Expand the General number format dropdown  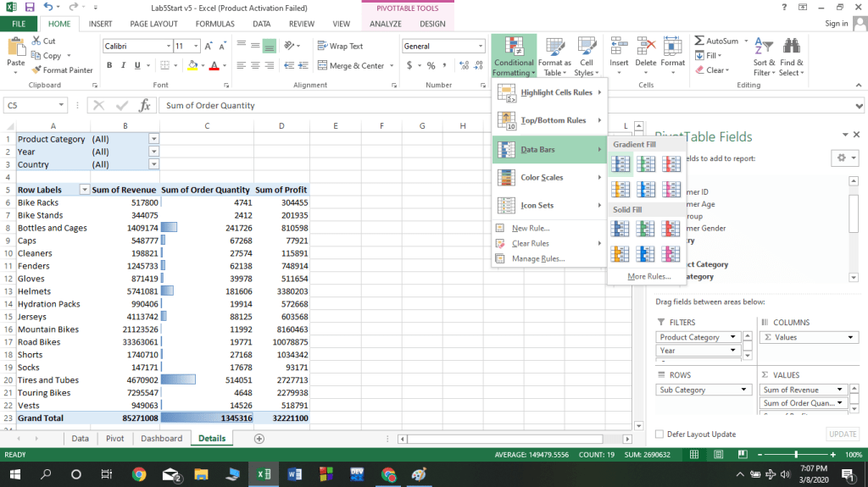pyautogui.click(x=480, y=47)
